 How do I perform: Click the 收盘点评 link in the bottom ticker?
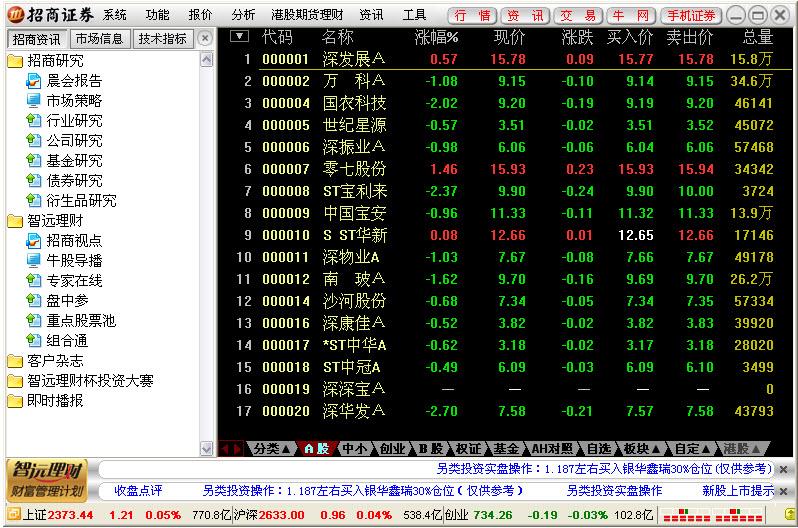point(138,491)
